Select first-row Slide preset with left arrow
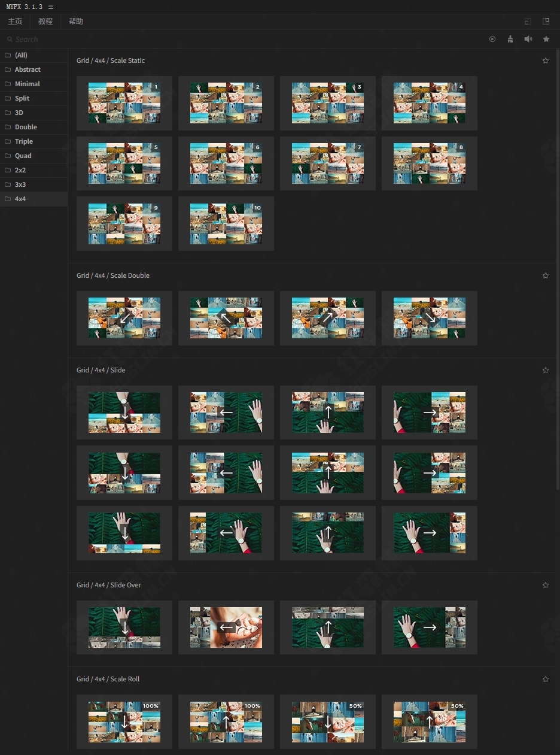This screenshot has width=560, height=755. tap(226, 413)
